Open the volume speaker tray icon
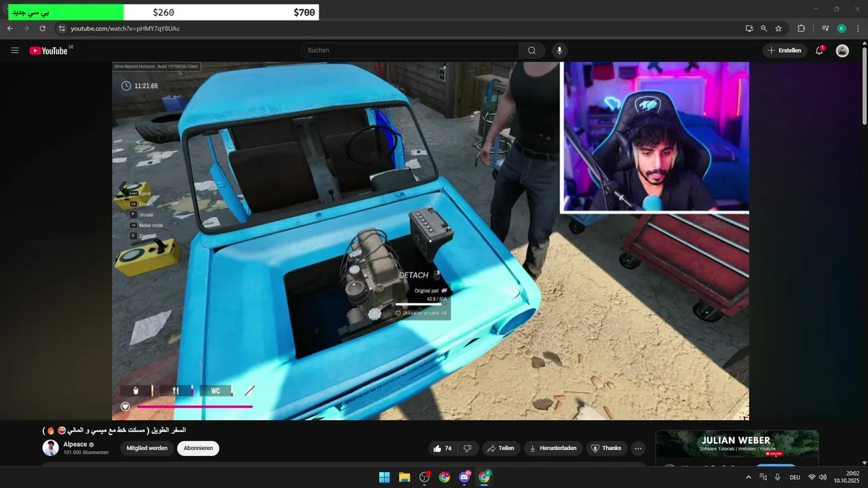 pyautogui.click(x=823, y=477)
